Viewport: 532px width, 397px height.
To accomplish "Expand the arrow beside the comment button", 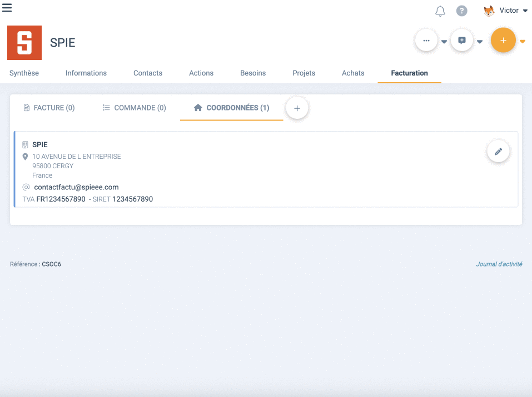I will (480, 42).
